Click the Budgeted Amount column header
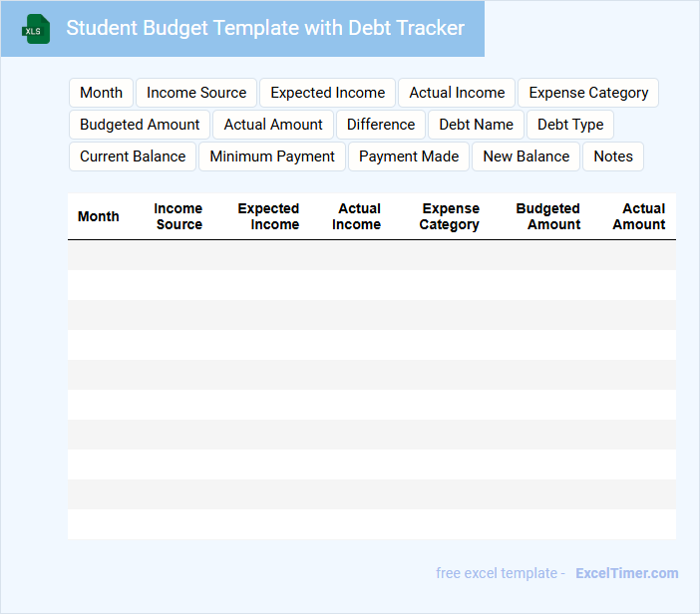The height and width of the screenshot is (614, 700). [547, 216]
